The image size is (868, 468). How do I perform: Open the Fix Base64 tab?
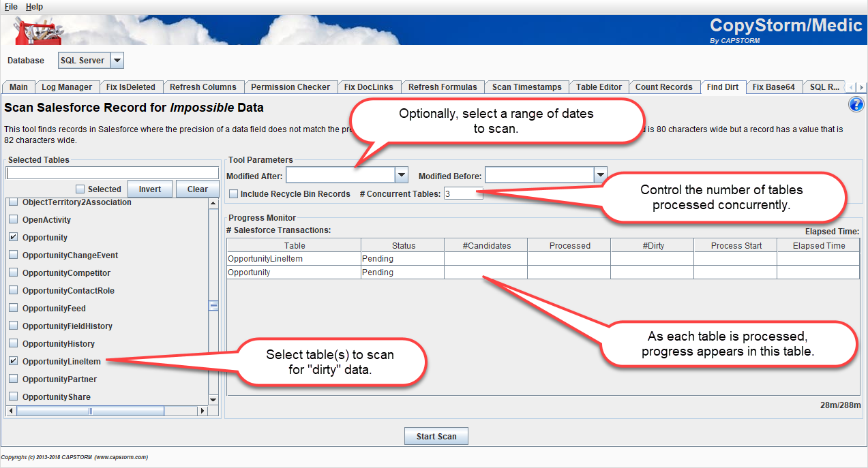pos(775,87)
